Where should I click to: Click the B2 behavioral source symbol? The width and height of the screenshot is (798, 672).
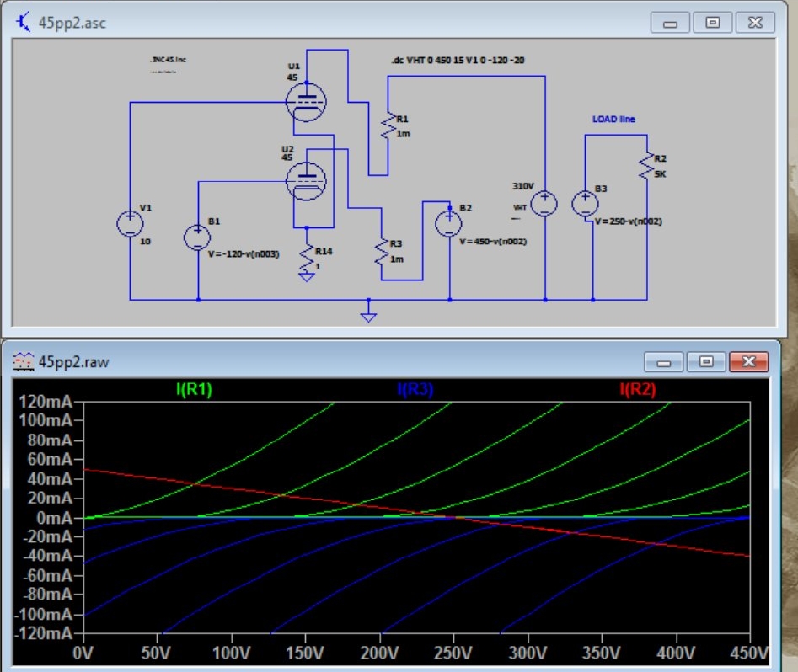pos(449,224)
